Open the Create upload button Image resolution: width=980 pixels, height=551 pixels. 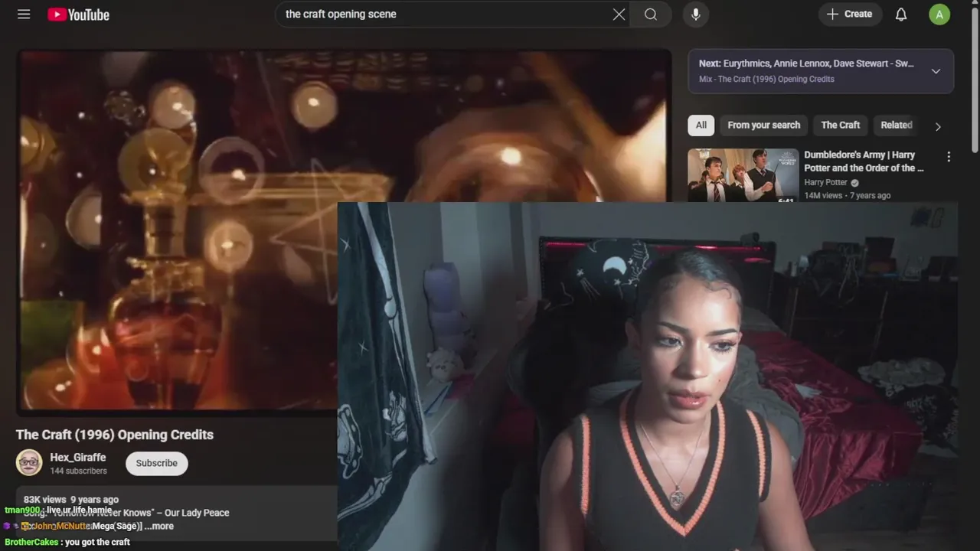[x=850, y=14]
